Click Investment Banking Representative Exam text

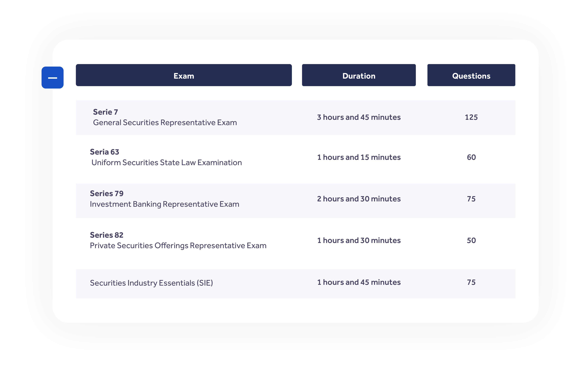click(x=164, y=204)
